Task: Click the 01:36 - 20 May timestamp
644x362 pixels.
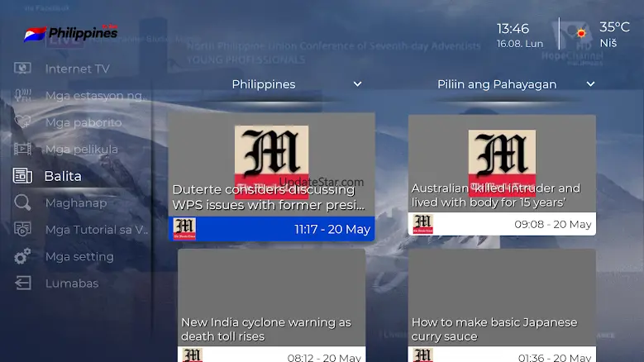Action: click(x=555, y=358)
